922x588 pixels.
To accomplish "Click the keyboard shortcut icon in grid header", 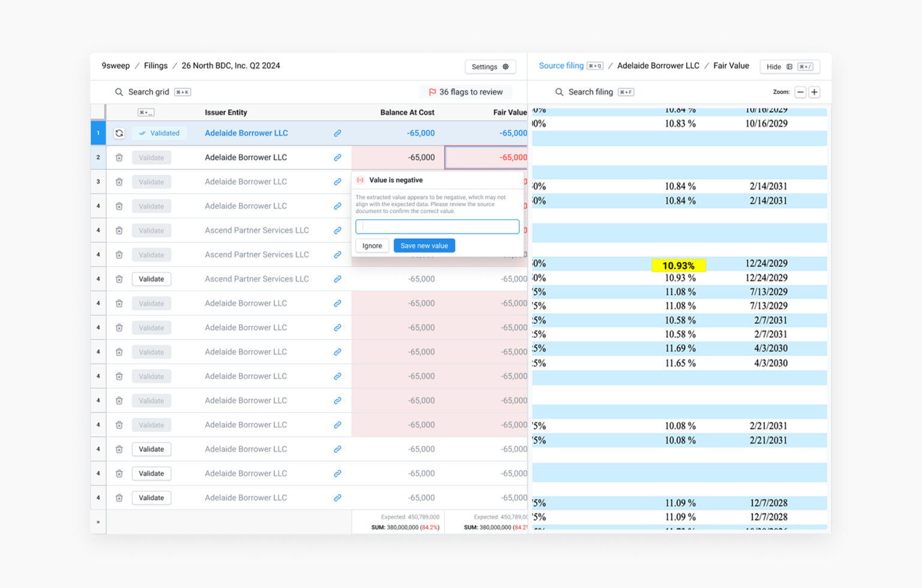I will click(x=146, y=112).
